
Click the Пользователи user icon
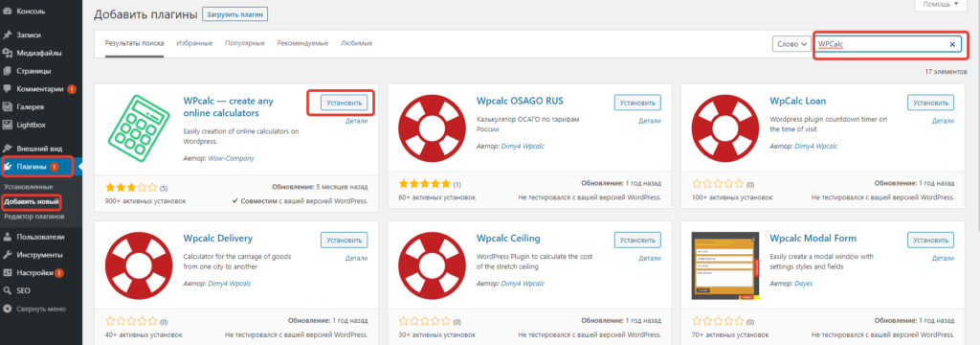pos(8,238)
